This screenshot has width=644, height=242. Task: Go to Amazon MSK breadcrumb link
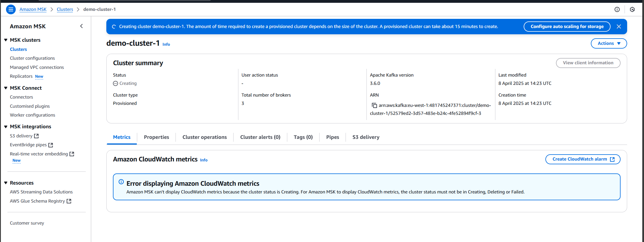pos(33,9)
